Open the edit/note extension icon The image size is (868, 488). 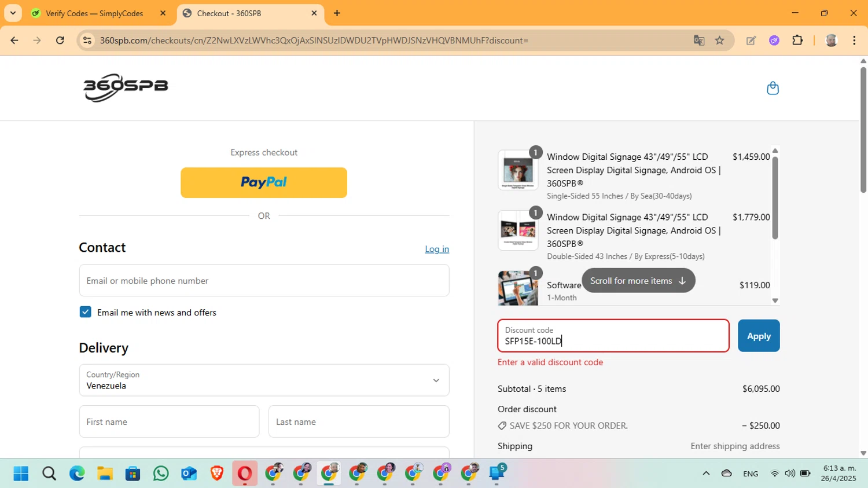pos(751,41)
